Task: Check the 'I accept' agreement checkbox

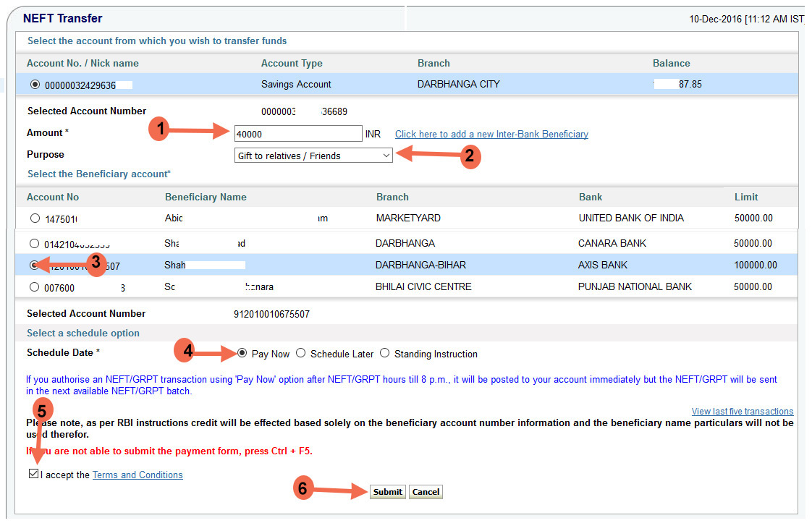Action: point(33,474)
